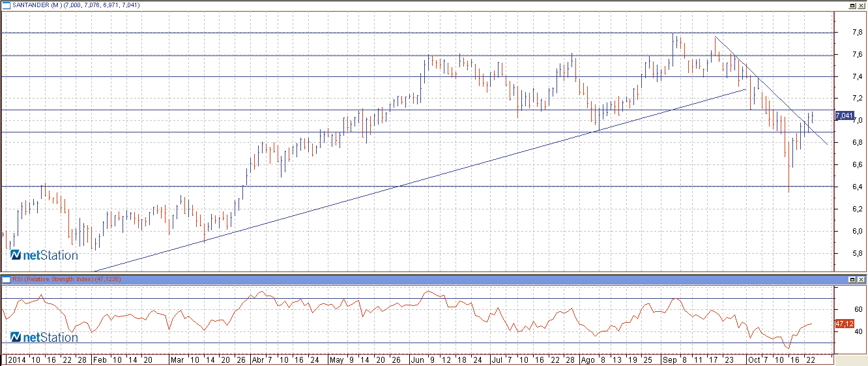Click the 40 level on RSI axis

pos(859,331)
